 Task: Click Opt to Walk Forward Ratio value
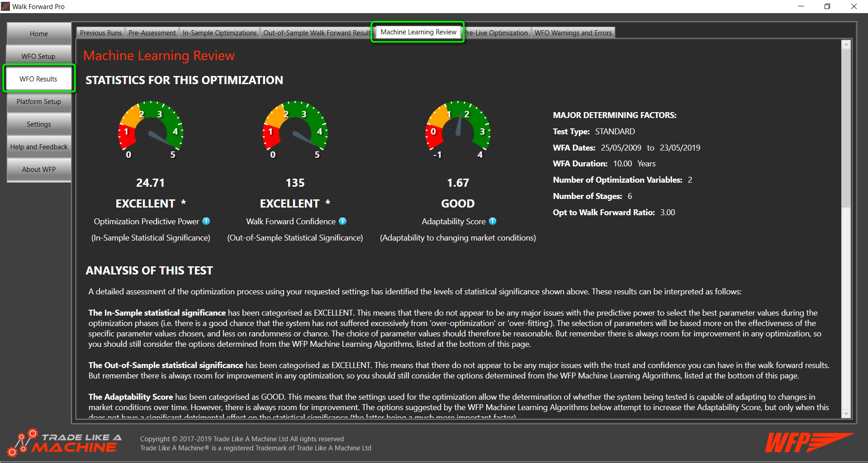click(x=667, y=213)
